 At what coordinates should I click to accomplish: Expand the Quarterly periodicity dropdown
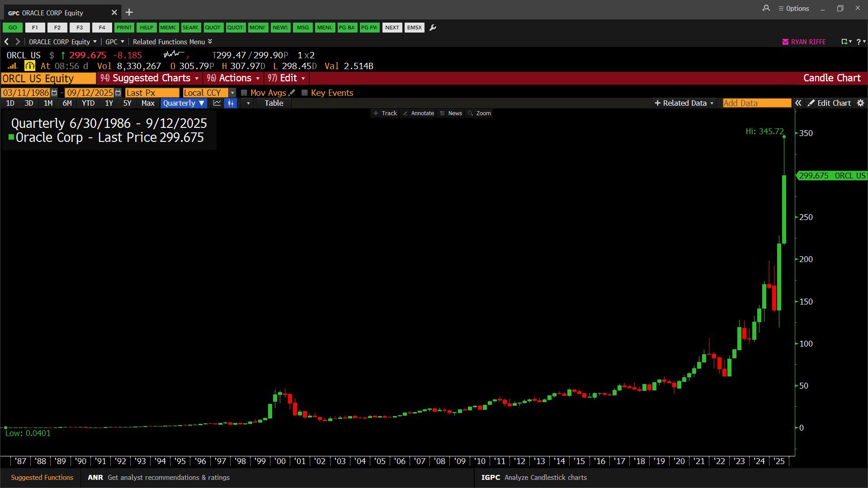coord(184,103)
